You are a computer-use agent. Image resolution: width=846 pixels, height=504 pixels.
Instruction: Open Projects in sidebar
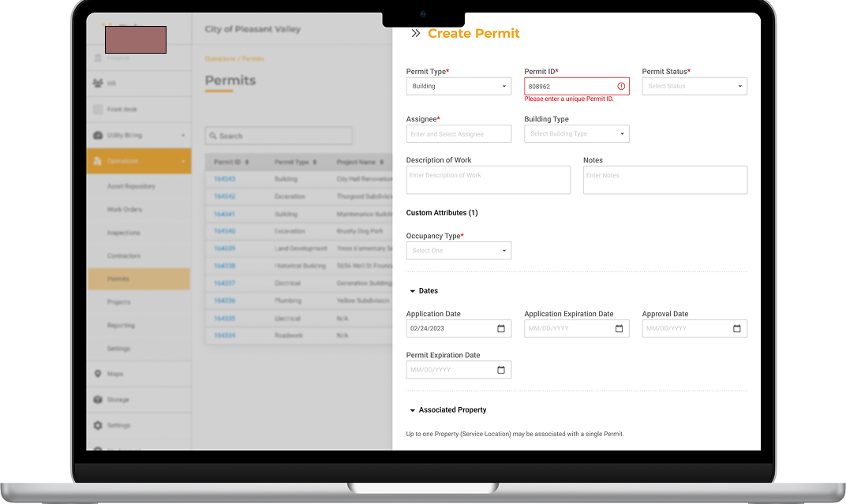(118, 302)
